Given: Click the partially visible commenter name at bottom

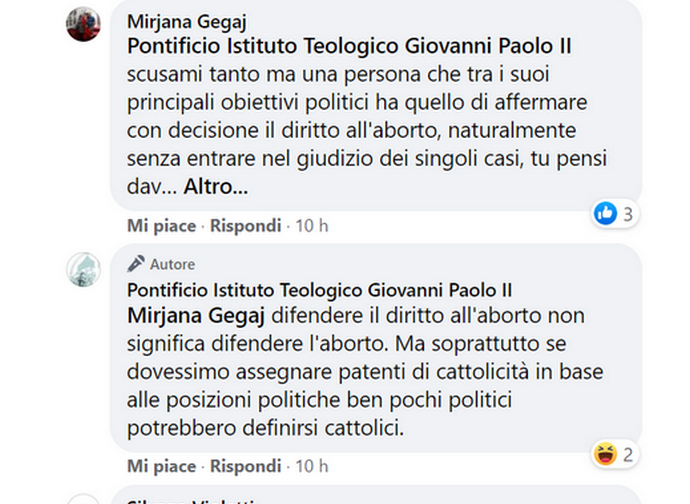Looking at the screenshot, I should pyautogui.click(x=193, y=499).
